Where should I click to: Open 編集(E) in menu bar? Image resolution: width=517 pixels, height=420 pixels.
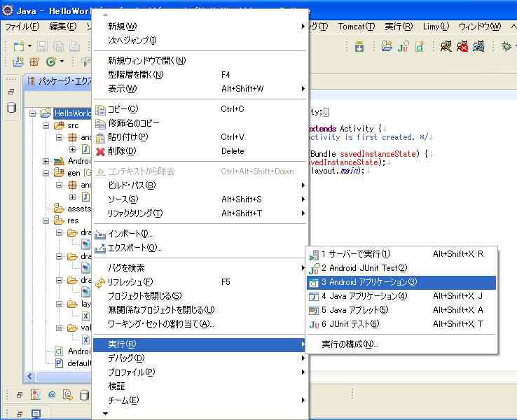tap(62, 27)
